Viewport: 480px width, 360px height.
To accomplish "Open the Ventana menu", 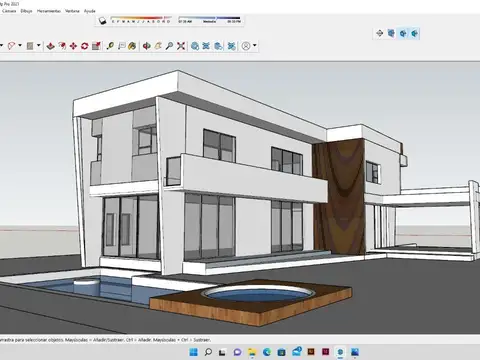I will coord(72,11).
